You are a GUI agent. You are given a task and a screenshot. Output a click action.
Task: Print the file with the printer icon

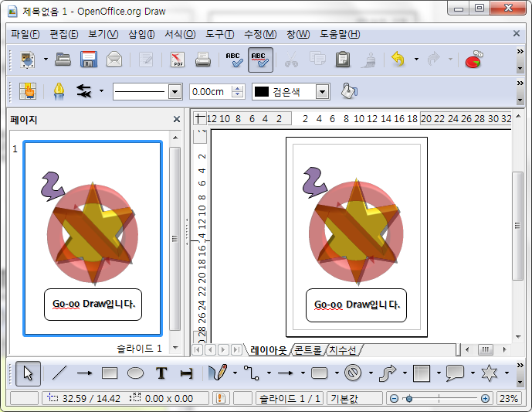point(203,60)
